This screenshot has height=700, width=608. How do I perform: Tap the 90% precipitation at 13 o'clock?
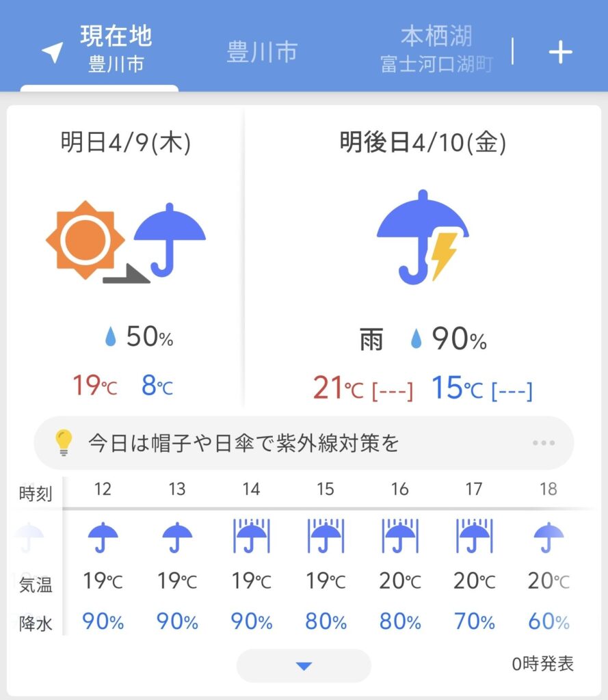click(177, 622)
